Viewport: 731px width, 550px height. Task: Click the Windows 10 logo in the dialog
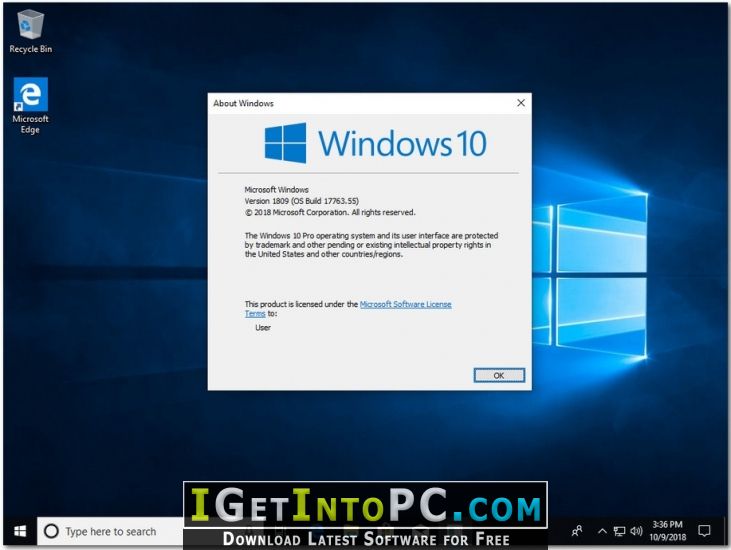[376, 143]
